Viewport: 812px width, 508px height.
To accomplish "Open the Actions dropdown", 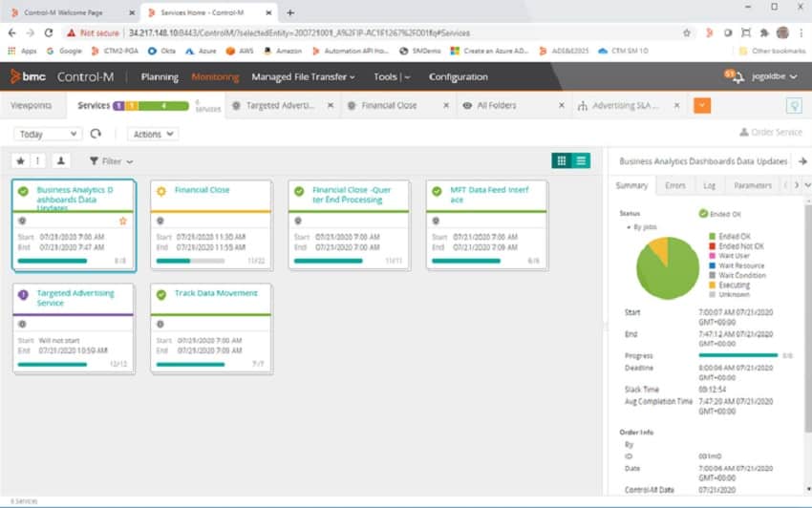I will (x=153, y=134).
